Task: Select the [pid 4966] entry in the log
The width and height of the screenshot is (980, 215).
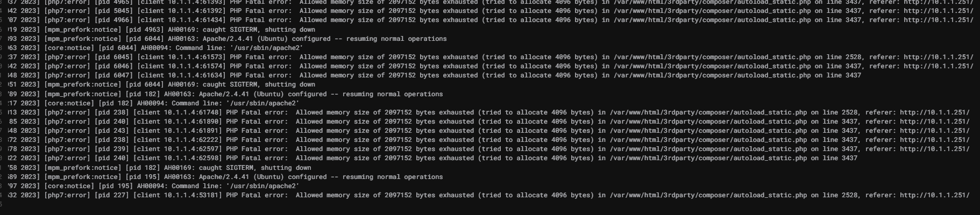Action: click(114, 20)
